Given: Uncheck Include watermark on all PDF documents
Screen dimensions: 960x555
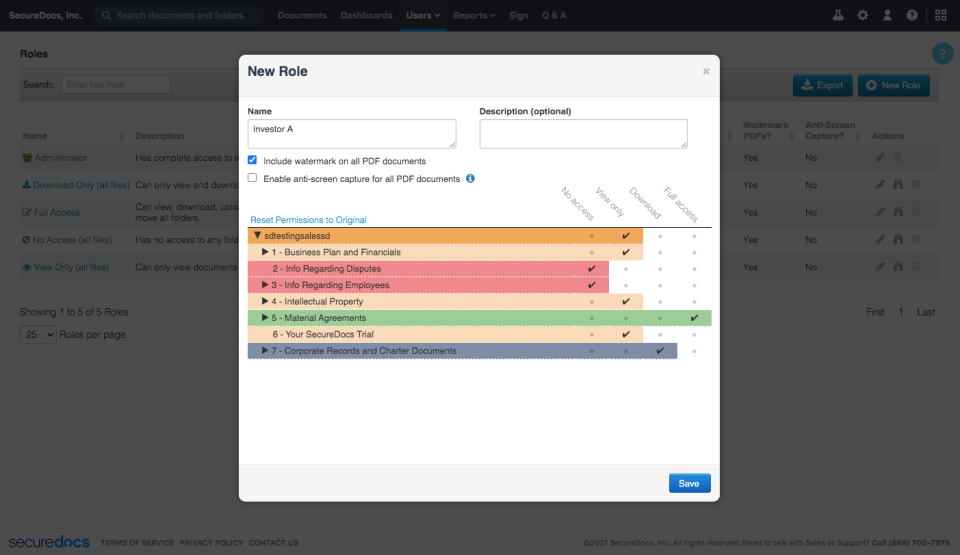Looking at the screenshot, I should (253, 160).
